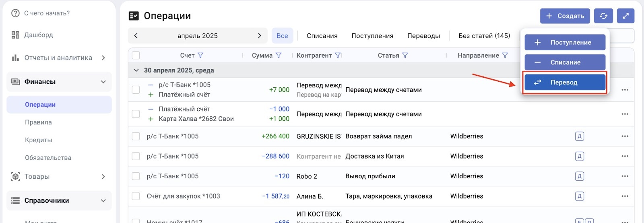Tick the select-all checkbox in table header
This screenshot has width=644, height=223.
point(136,56)
